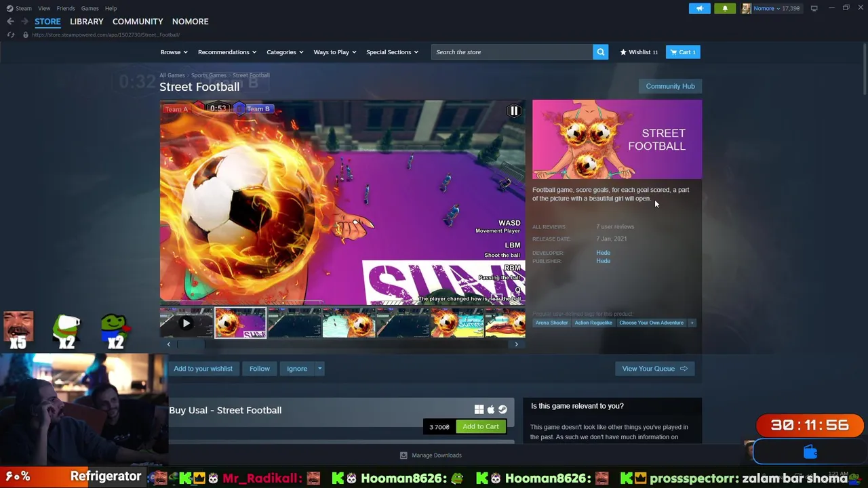Reload the store page
The image size is (868, 488).
point(10,35)
